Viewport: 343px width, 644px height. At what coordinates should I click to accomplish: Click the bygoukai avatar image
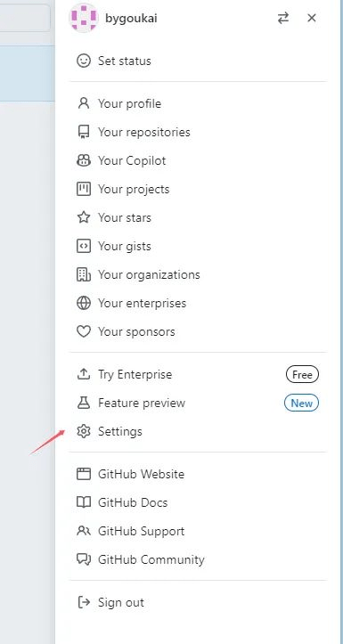(x=84, y=18)
